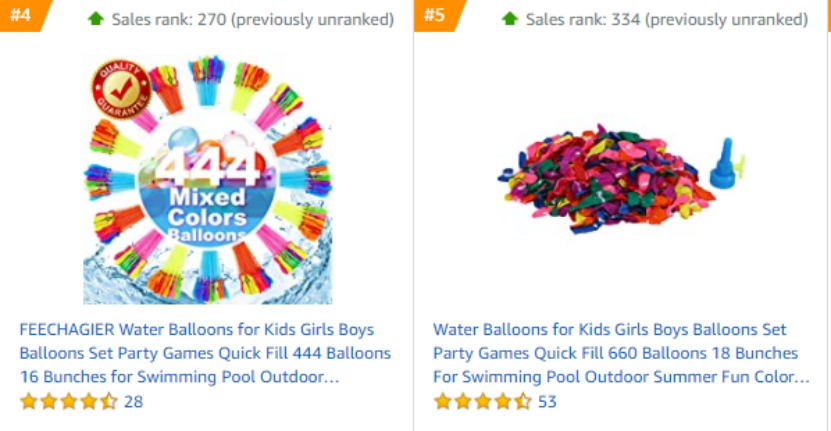
Task: Click star rating of 660 balloons product
Action: pos(482,401)
